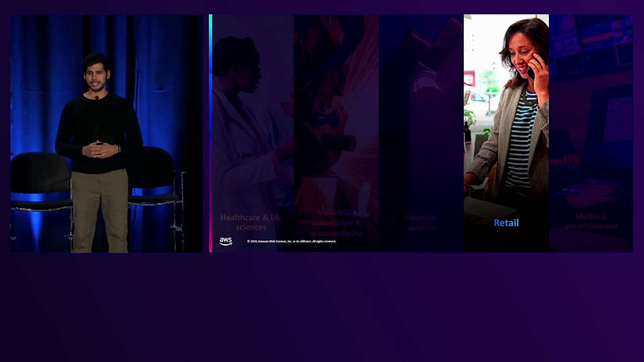Click the Healthcare & life sciences label
The height and width of the screenshot is (362, 644).
click(x=251, y=222)
